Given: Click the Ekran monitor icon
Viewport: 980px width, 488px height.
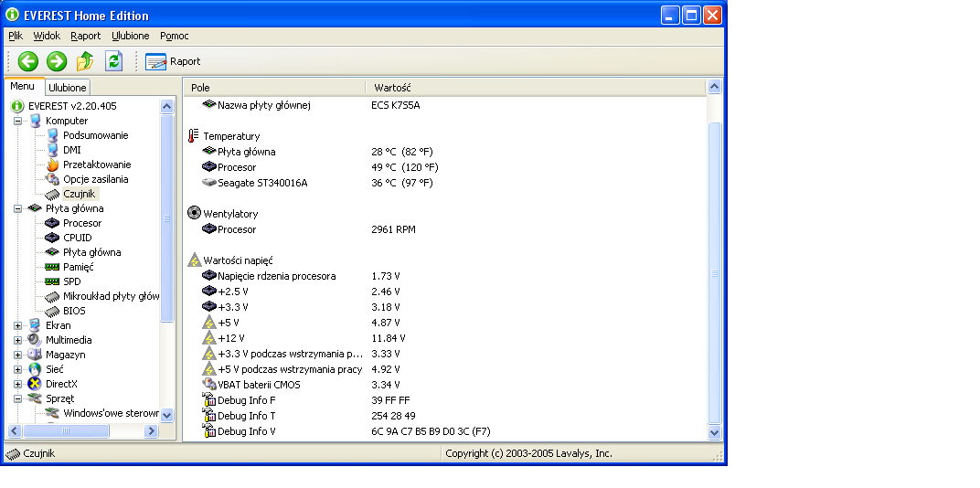Looking at the screenshot, I should (35, 325).
